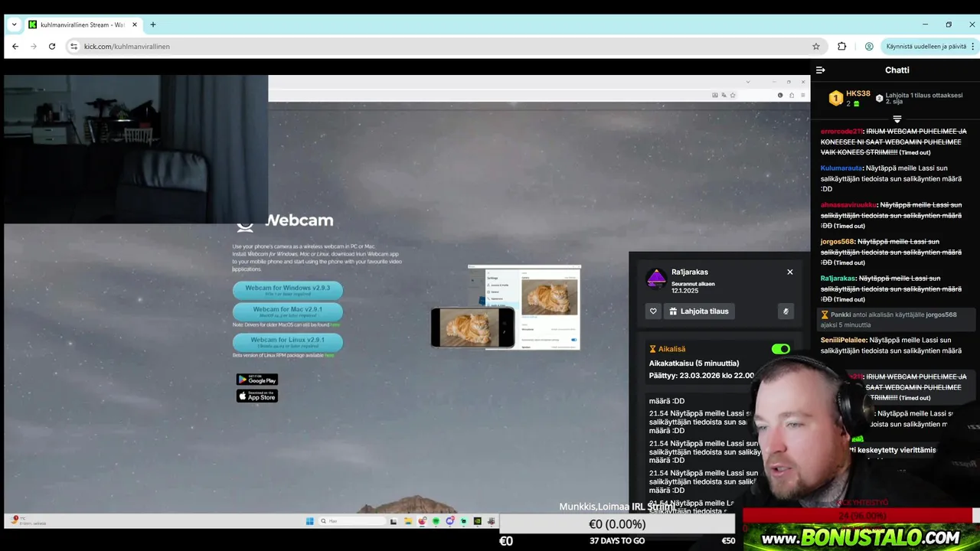This screenshot has height=551, width=980.
Task: Click the browser forward arrow
Action: point(34,47)
